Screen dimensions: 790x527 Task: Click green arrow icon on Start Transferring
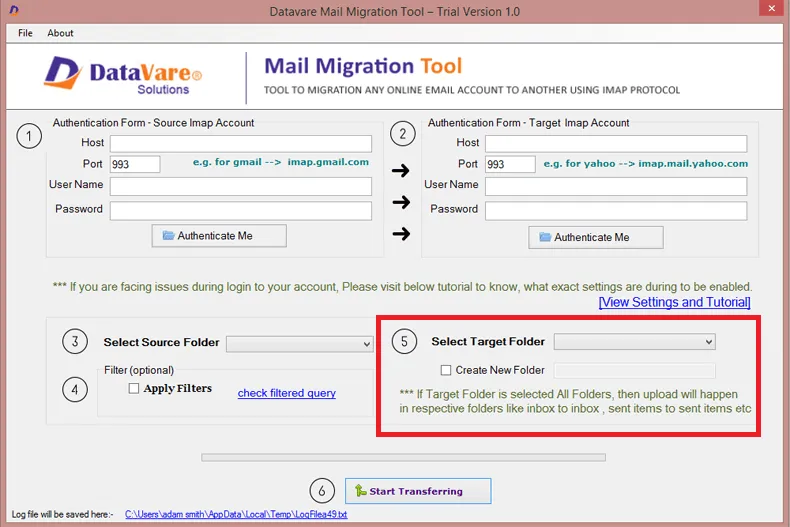click(360, 490)
